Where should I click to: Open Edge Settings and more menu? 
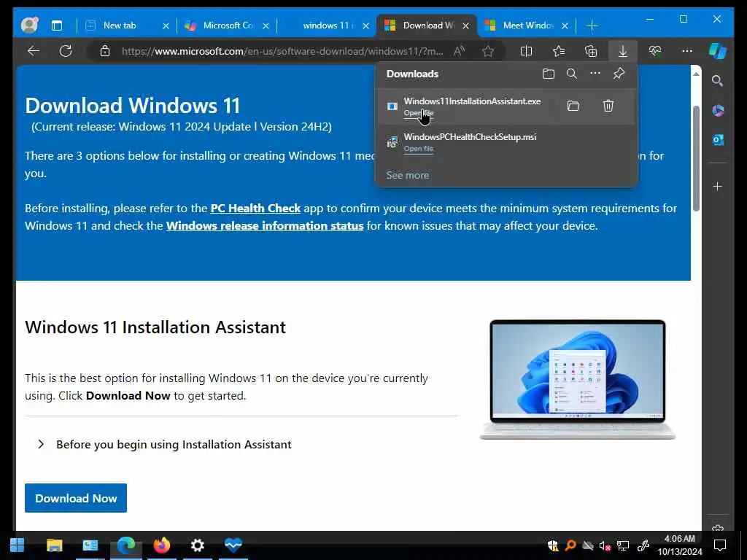click(687, 51)
